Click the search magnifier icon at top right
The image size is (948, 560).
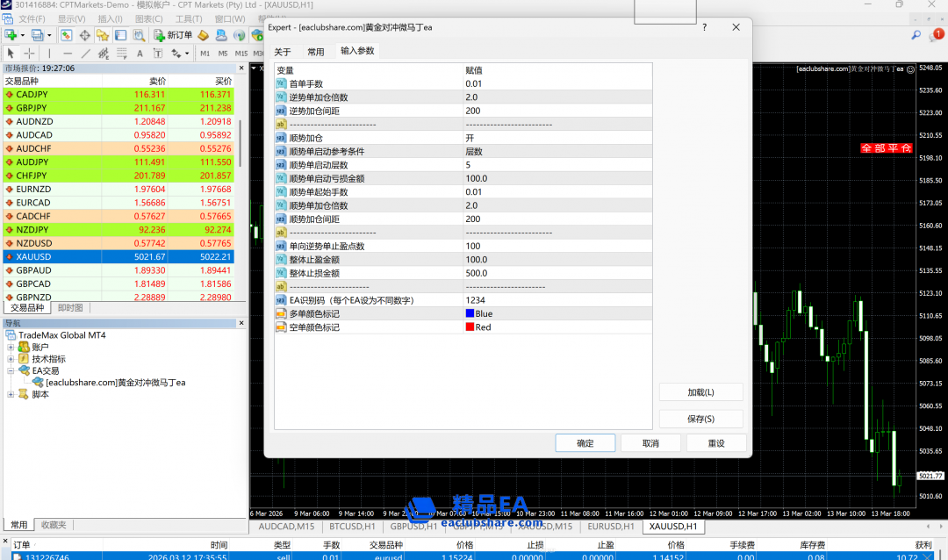(x=916, y=35)
